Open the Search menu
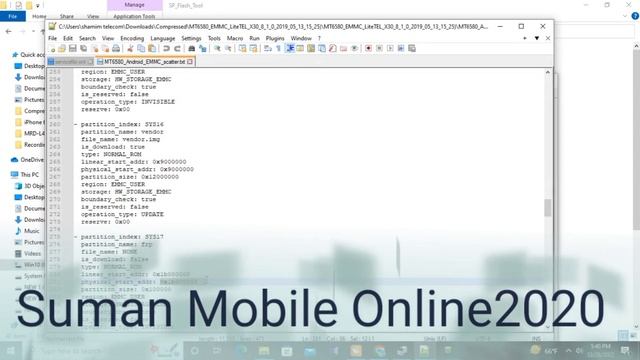 point(87,38)
